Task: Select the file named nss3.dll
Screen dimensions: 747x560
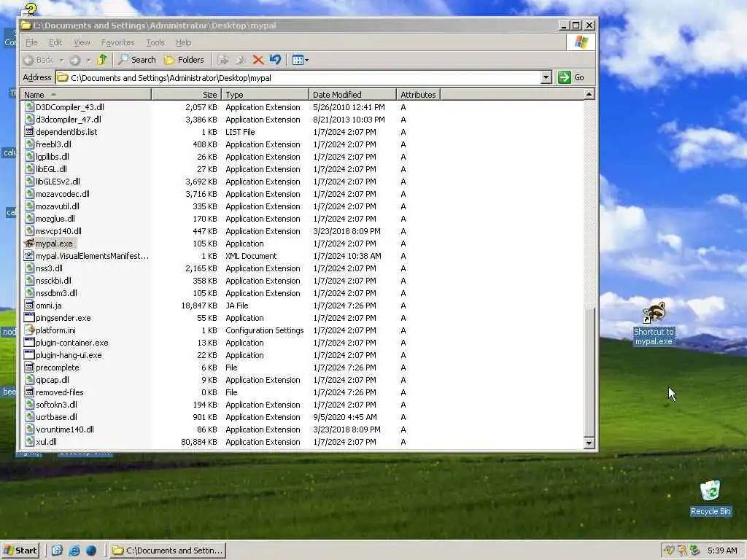Action: point(49,268)
